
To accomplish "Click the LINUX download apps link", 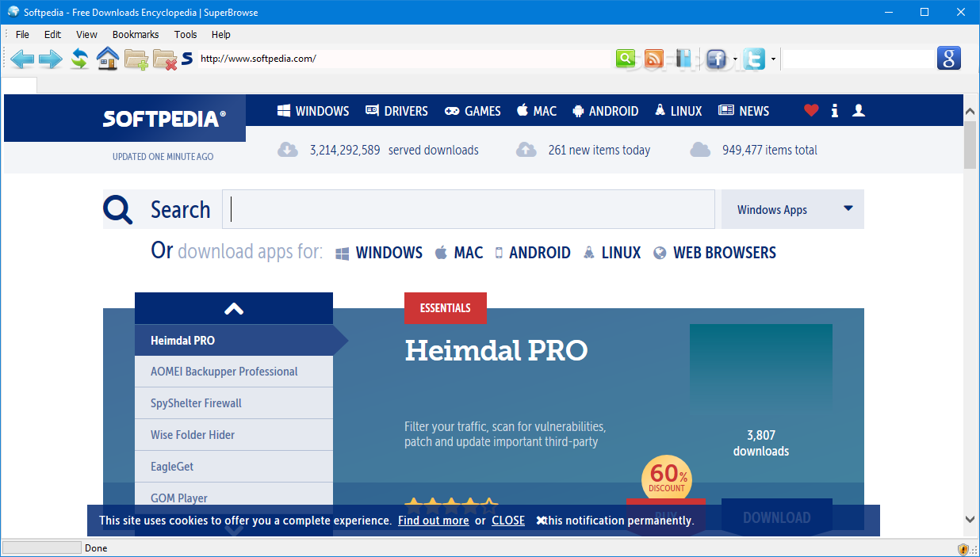I will tap(612, 253).
